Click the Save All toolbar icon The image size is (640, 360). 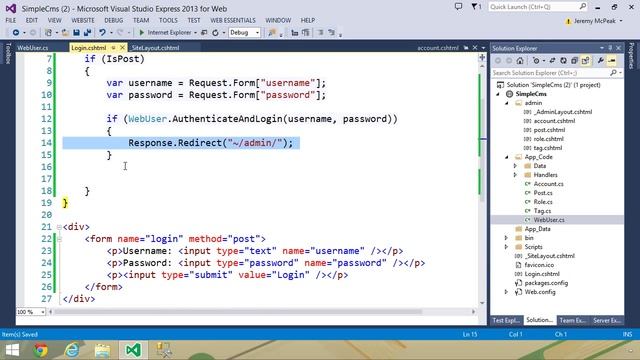tap(87, 32)
